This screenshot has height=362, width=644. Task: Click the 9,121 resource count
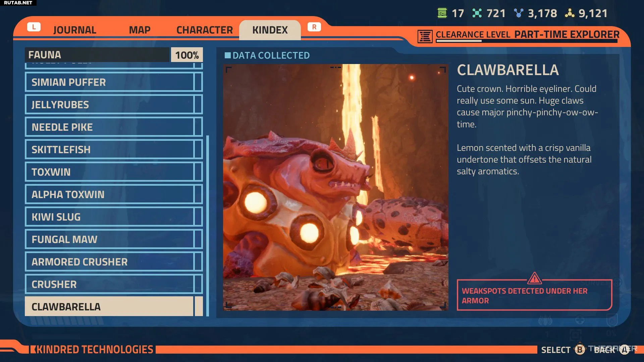pyautogui.click(x=593, y=13)
